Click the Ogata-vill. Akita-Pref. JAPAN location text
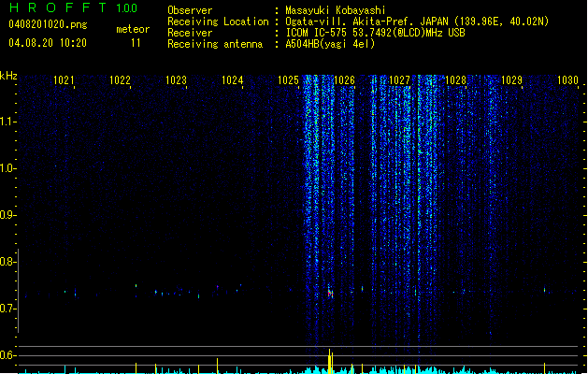This screenshot has height=374, width=588. point(417,22)
